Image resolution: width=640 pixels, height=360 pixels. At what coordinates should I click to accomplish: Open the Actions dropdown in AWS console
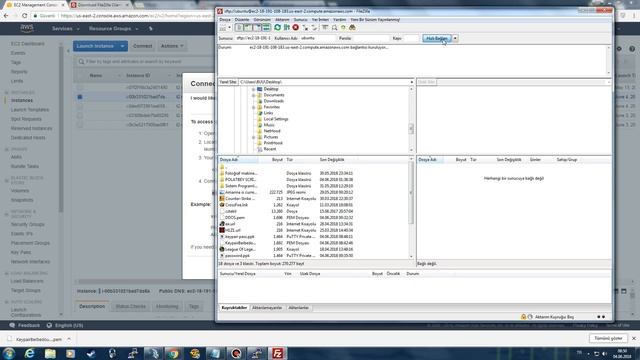(x=172, y=46)
